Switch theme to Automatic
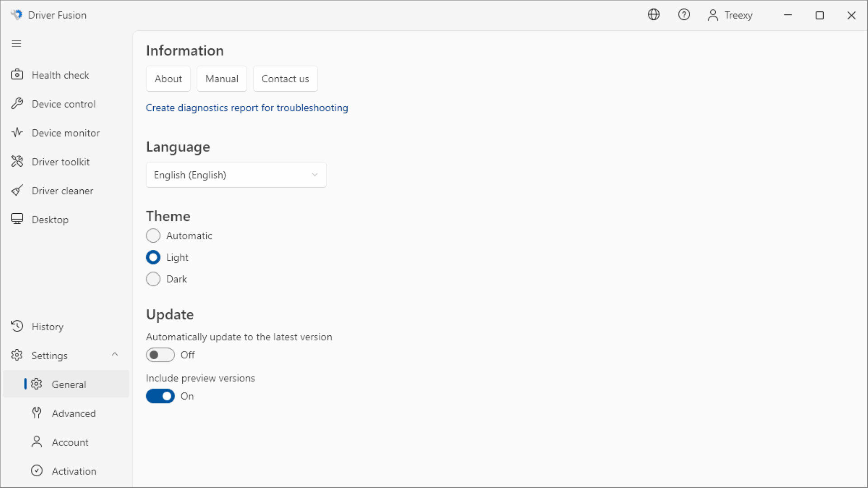Screen dimensions: 868x488 [153, 235]
